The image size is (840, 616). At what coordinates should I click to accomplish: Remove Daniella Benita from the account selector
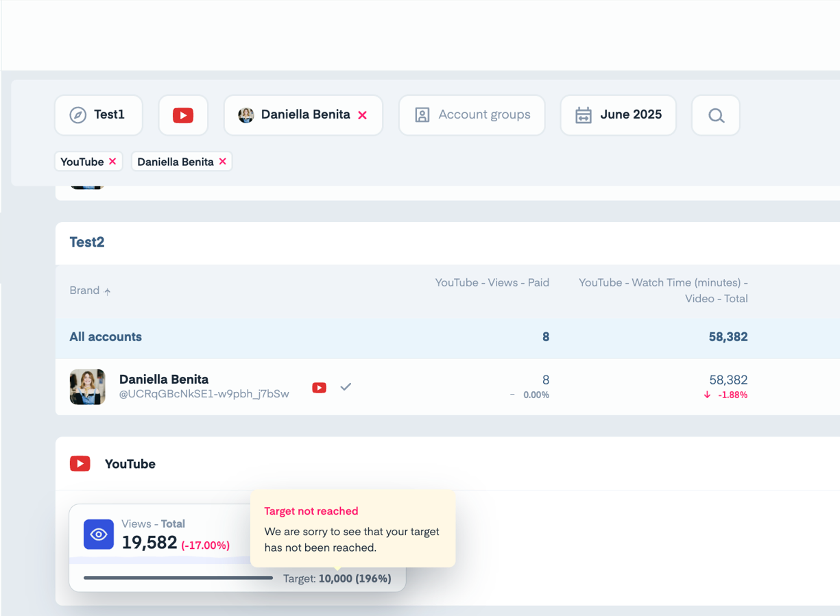coord(363,115)
